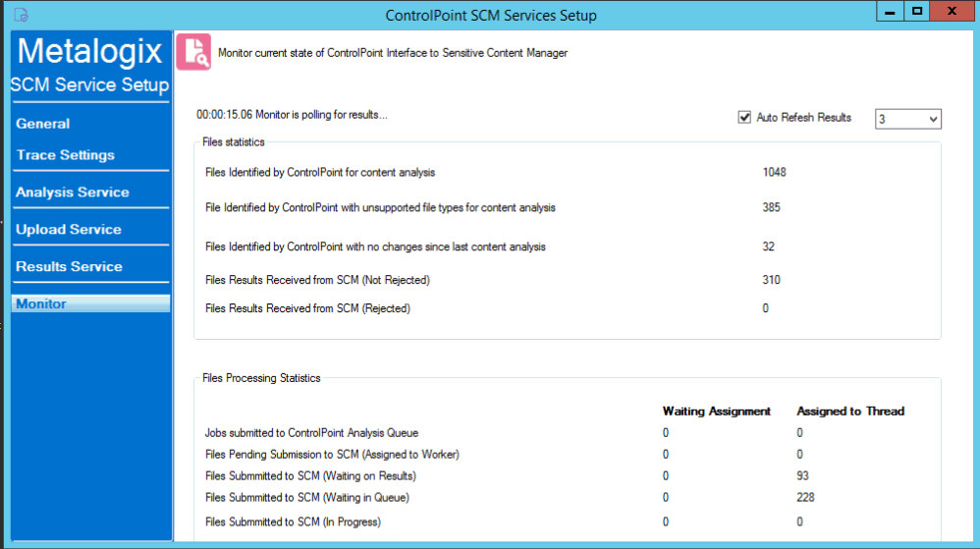Select the highlighted Monitor sidebar item
Image resolution: width=980 pixels, height=549 pixels.
coord(41,304)
